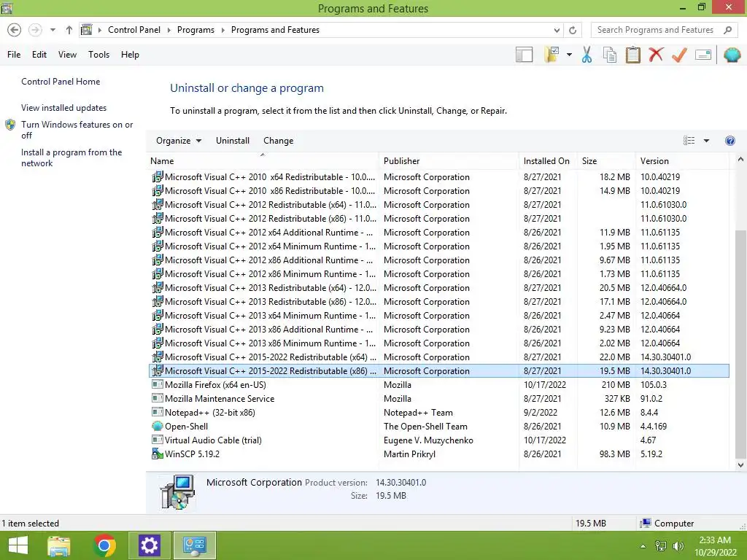747x560 pixels.
Task: Expand the address bar history dropdown
Action: click(557, 30)
